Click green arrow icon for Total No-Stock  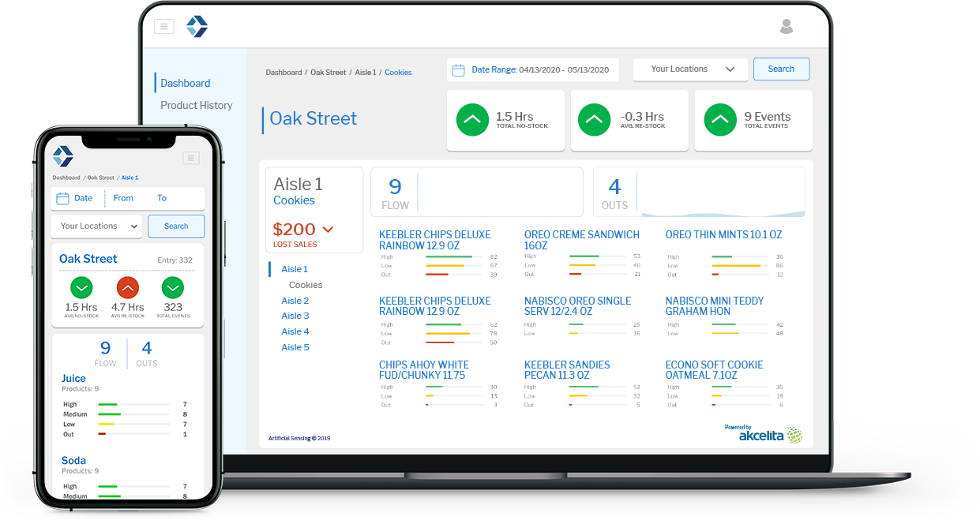tap(472, 120)
